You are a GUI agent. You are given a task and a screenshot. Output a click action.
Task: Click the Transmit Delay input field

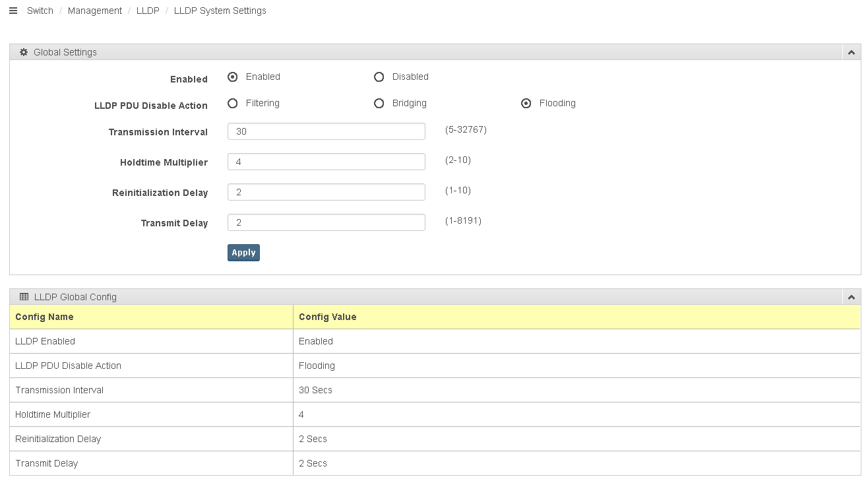click(326, 222)
